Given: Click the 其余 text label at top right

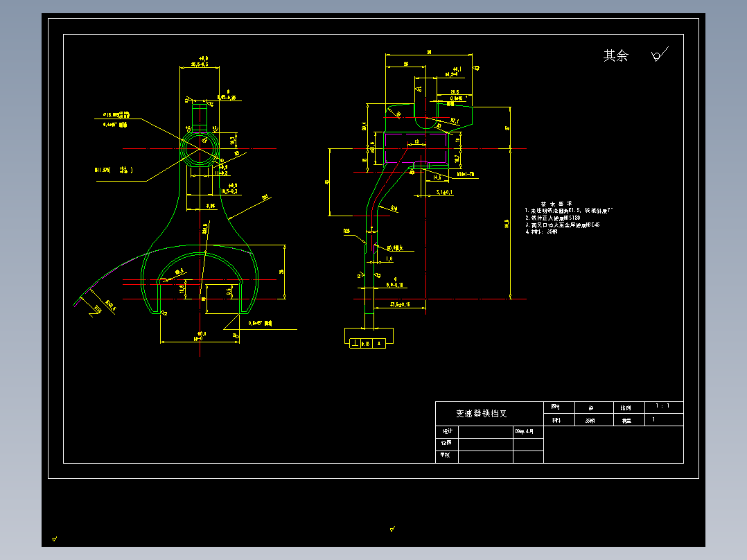Looking at the screenshot, I should pyautogui.click(x=615, y=55).
